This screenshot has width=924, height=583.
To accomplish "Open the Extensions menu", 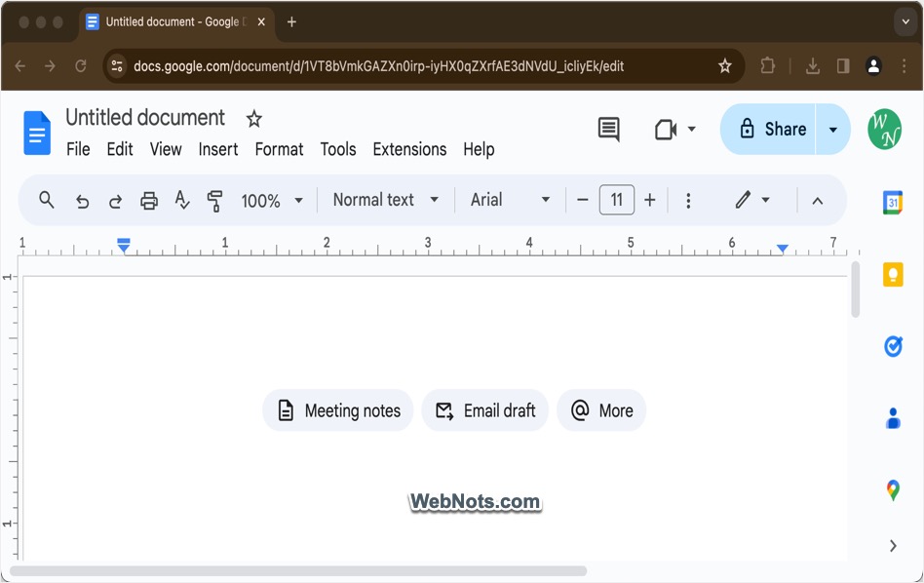I will [x=409, y=149].
